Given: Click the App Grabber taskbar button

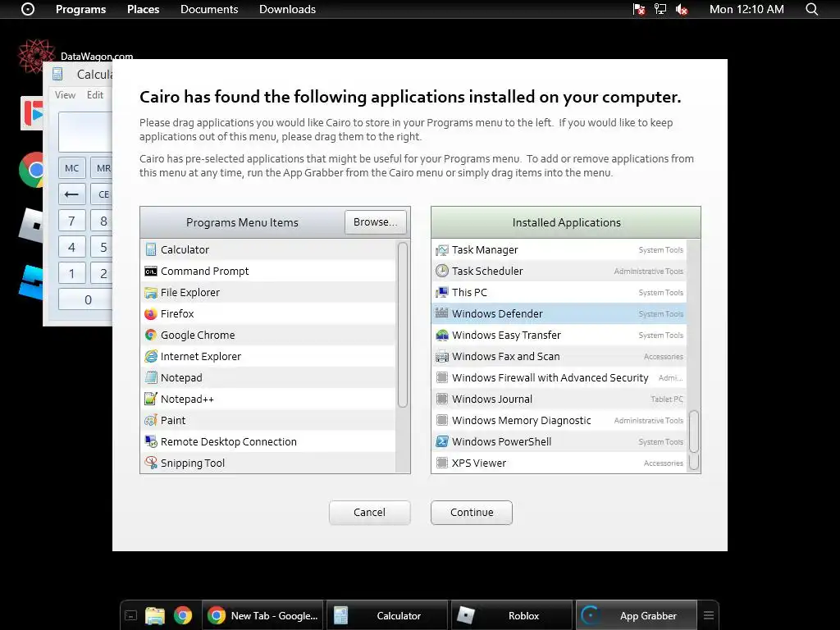Looking at the screenshot, I should pyautogui.click(x=637, y=615).
